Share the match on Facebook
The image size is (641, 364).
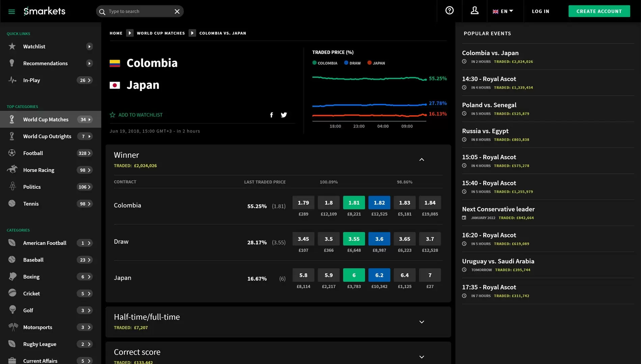click(x=272, y=115)
